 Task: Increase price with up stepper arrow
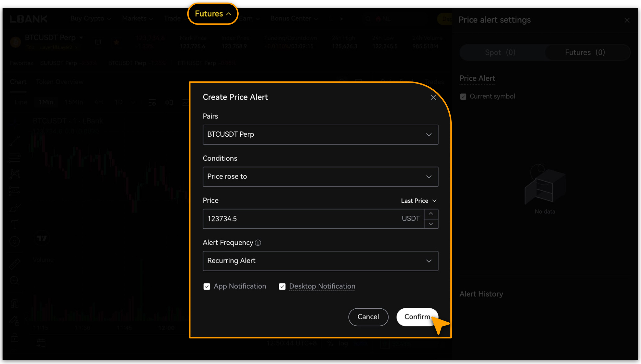(x=431, y=214)
